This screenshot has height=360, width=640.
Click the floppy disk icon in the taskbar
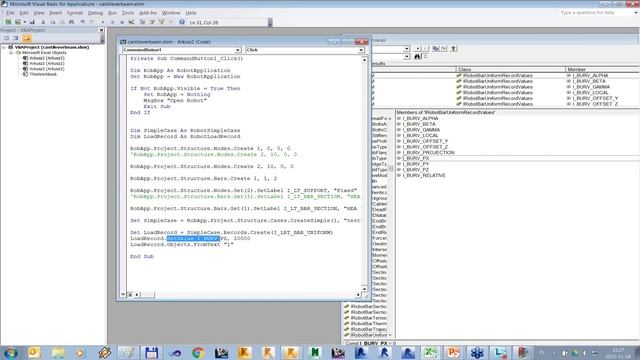151,353
